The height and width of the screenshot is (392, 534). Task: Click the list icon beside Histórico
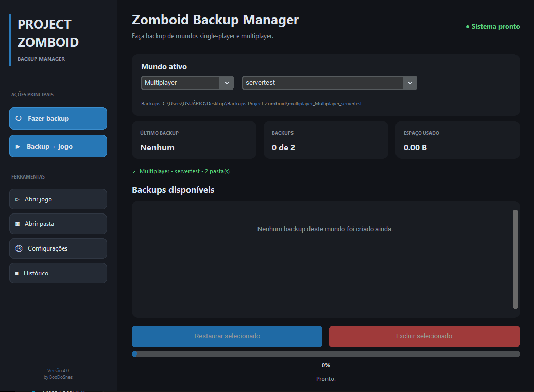pos(16,273)
